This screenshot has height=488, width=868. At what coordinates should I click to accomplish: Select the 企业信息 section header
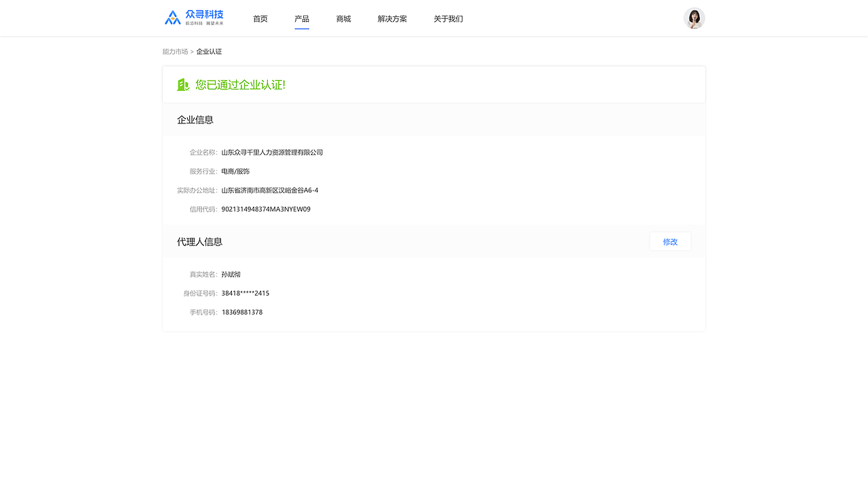[x=195, y=119]
